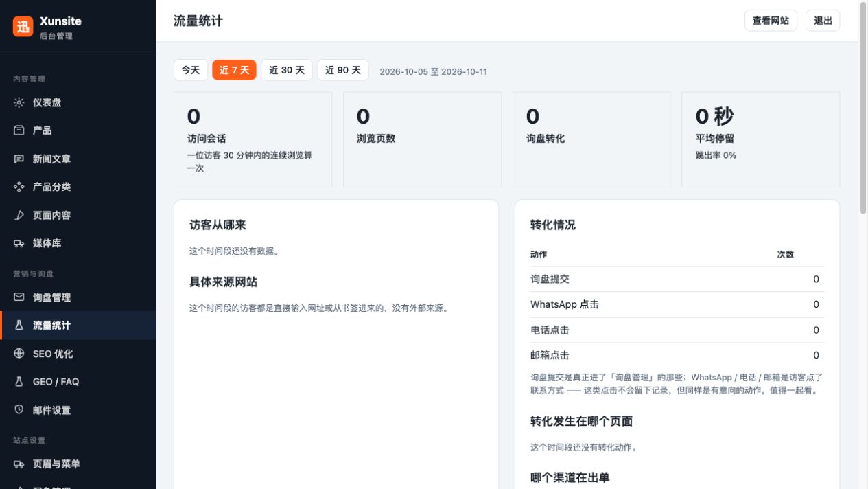Open 产品分类 in sidebar
This screenshot has height=489, width=868.
tap(78, 187)
